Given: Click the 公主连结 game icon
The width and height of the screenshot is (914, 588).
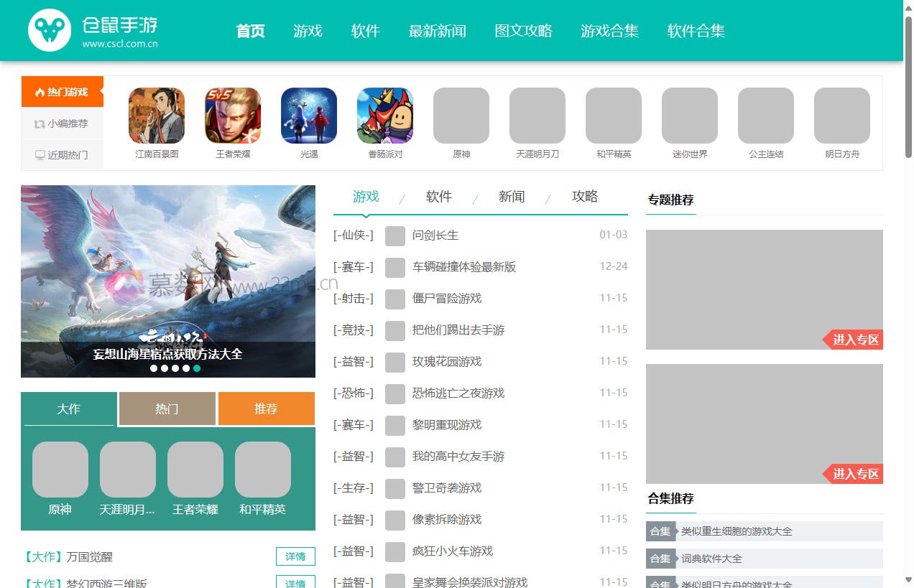Looking at the screenshot, I should coord(765,115).
